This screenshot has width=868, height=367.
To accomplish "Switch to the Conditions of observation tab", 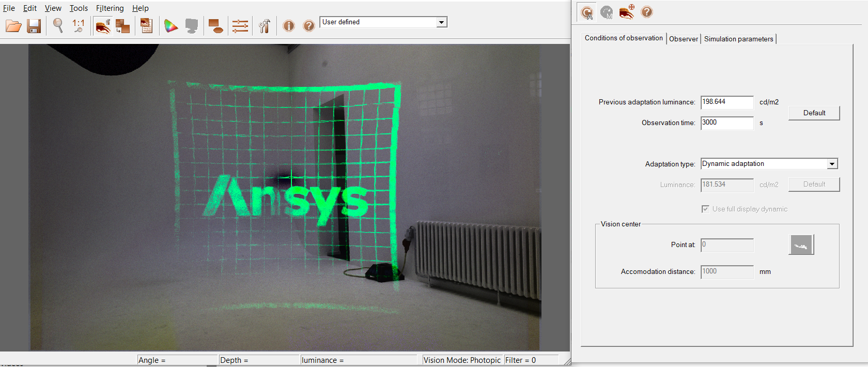I will (x=624, y=38).
